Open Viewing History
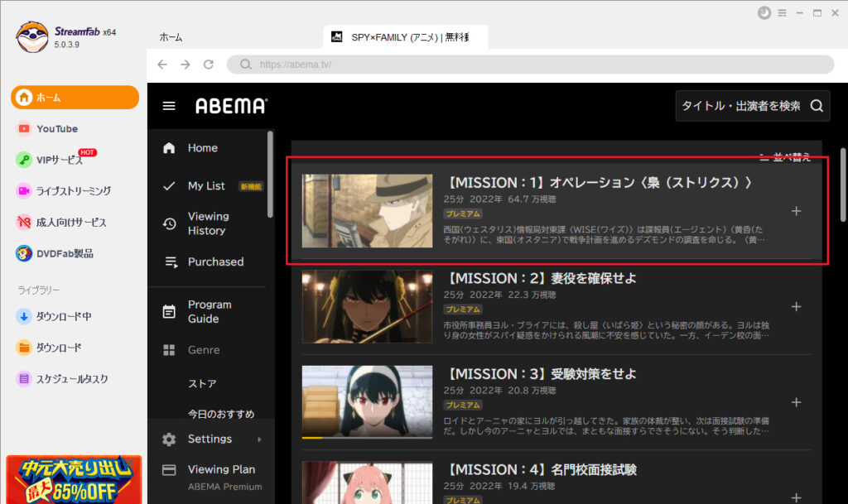 209,223
